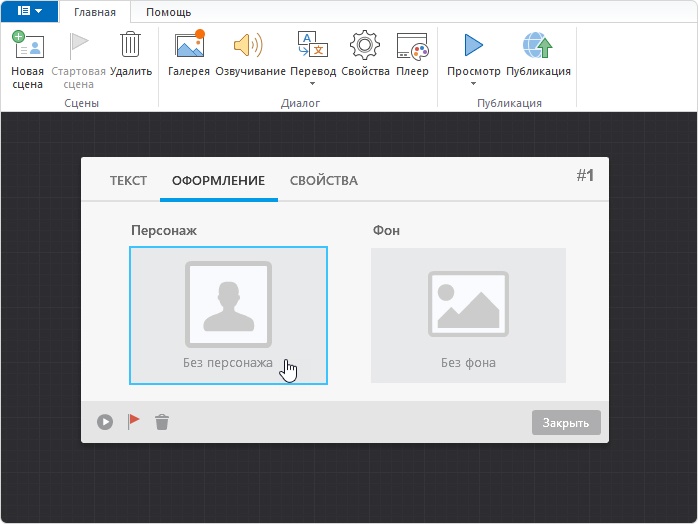Switch to the ТЕКСТ tab
This screenshot has height=524, width=698.
coord(128,180)
